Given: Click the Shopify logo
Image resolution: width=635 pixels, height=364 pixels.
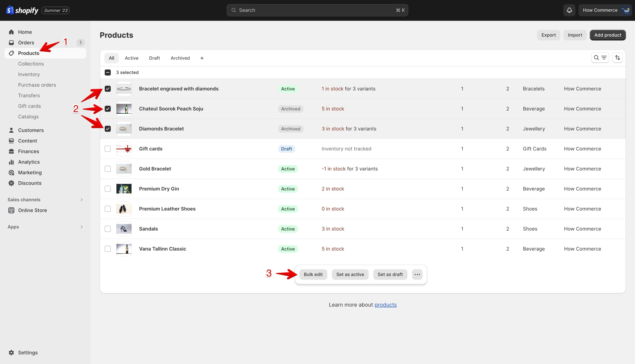Looking at the screenshot, I should click(22, 10).
